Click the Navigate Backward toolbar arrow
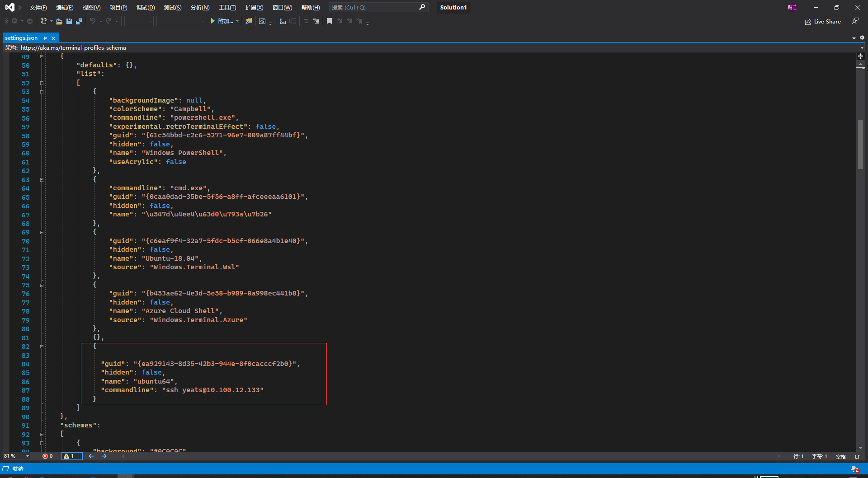868x478 pixels. (x=14, y=21)
